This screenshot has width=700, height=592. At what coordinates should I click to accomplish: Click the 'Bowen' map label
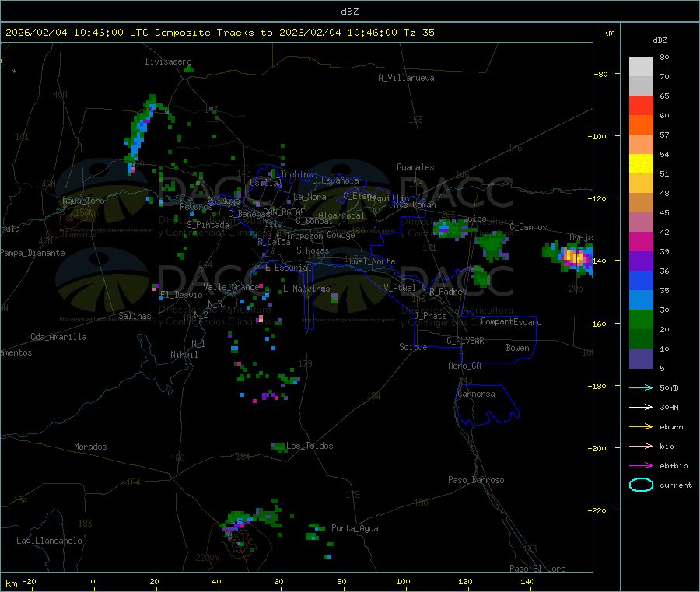coord(518,348)
